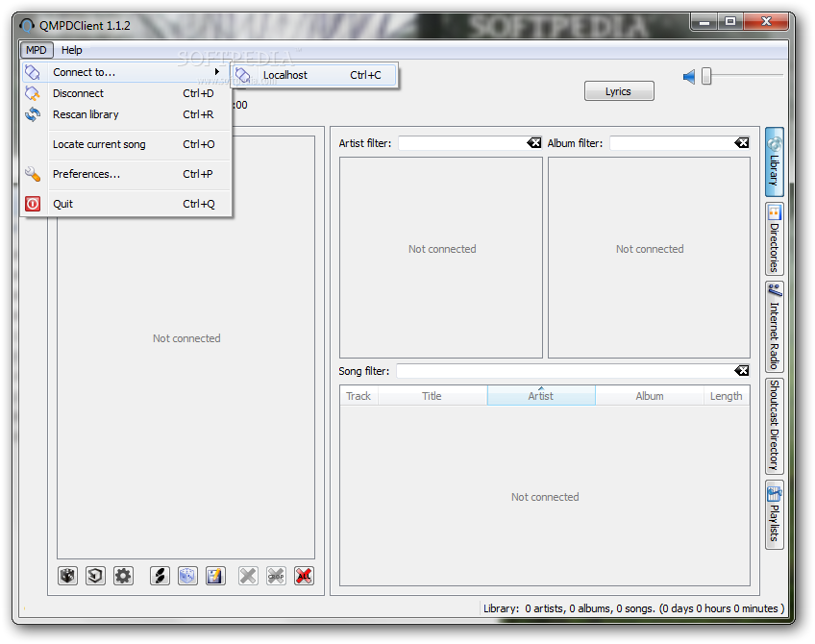The image size is (815, 644).
Task: Shuffle playlist using the blue dice icon
Action: tap(187, 576)
